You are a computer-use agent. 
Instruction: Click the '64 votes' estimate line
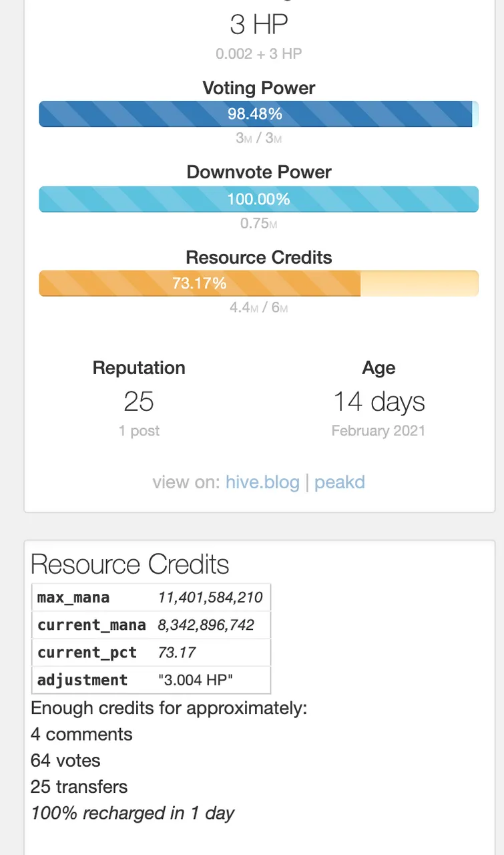(65, 761)
